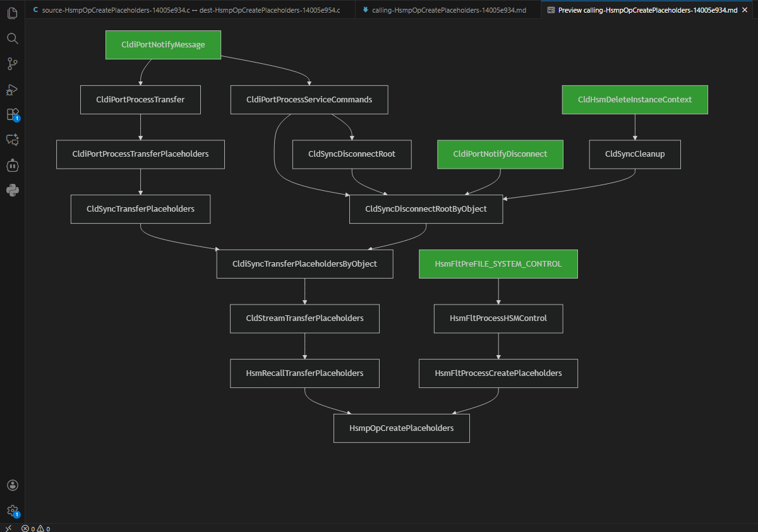Open the Explorer files view
The width and height of the screenshot is (758, 532).
pyautogui.click(x=12, y=13)
